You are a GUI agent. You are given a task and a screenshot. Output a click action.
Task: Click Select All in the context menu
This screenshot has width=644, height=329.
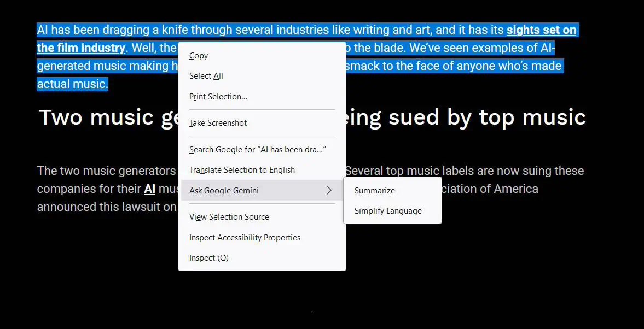pos(206,76)
